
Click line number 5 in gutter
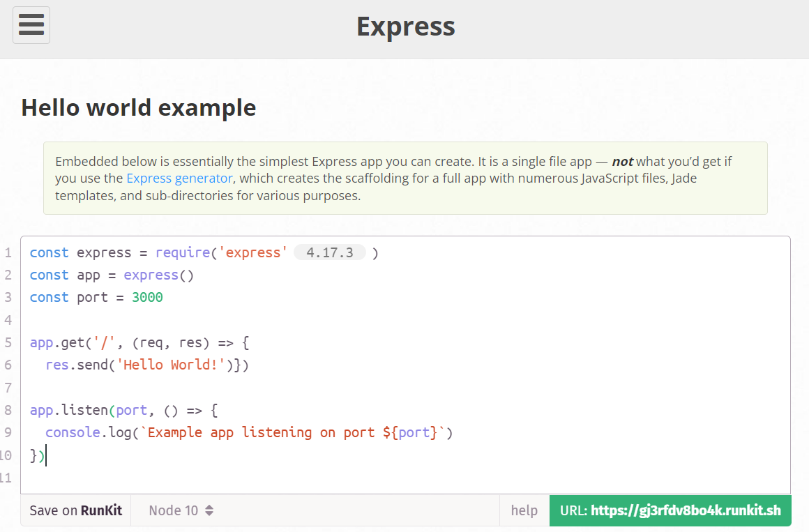pyautogui.click(x=8, y=342)
